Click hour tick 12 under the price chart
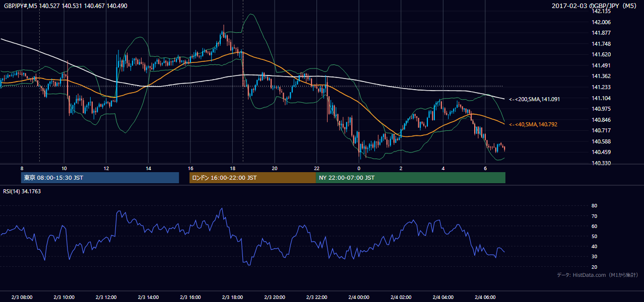Viewport: 644px width, 302px height. [106, 168]
